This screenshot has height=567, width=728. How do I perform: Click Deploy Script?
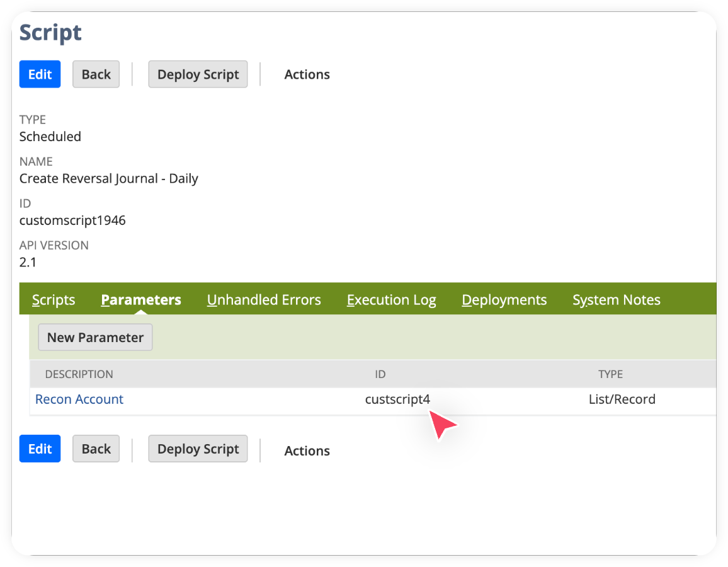click(x=198, y=74)
